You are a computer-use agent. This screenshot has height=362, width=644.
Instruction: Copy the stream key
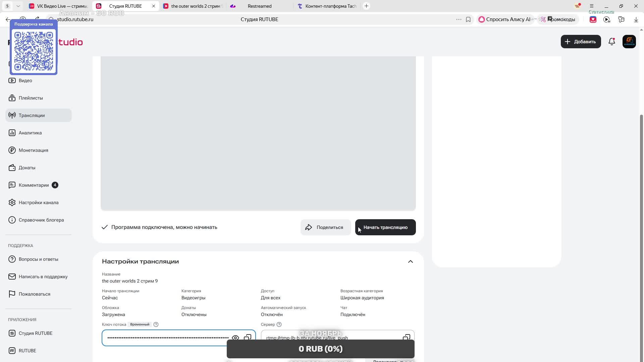[248, 337]
